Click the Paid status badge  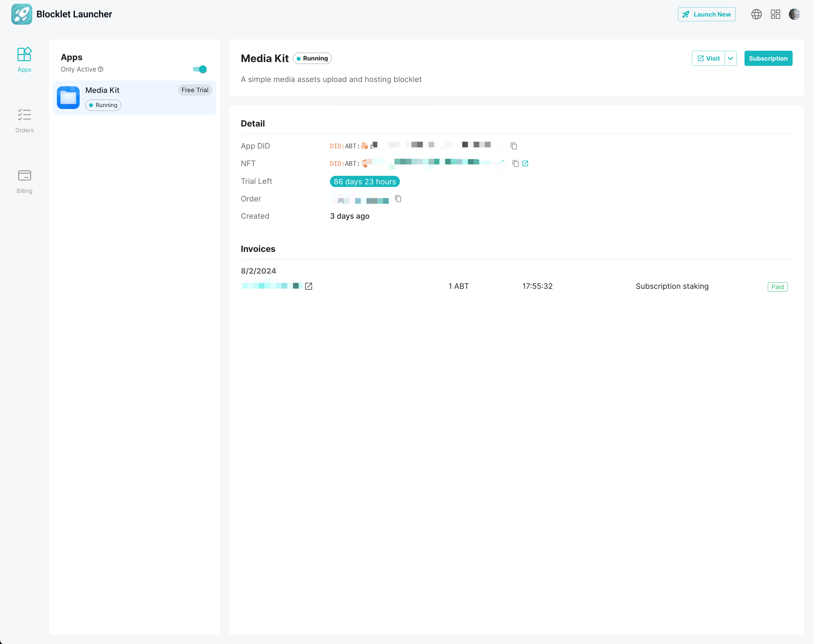(x=777, y=287)
